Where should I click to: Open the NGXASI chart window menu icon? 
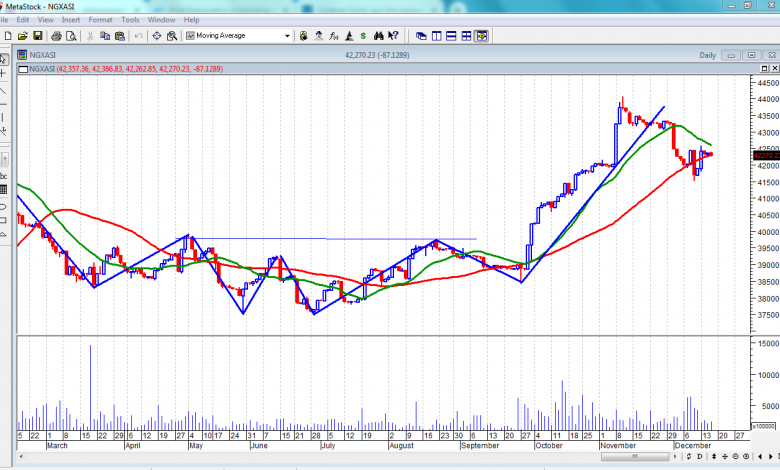click(x=22, y=55)
